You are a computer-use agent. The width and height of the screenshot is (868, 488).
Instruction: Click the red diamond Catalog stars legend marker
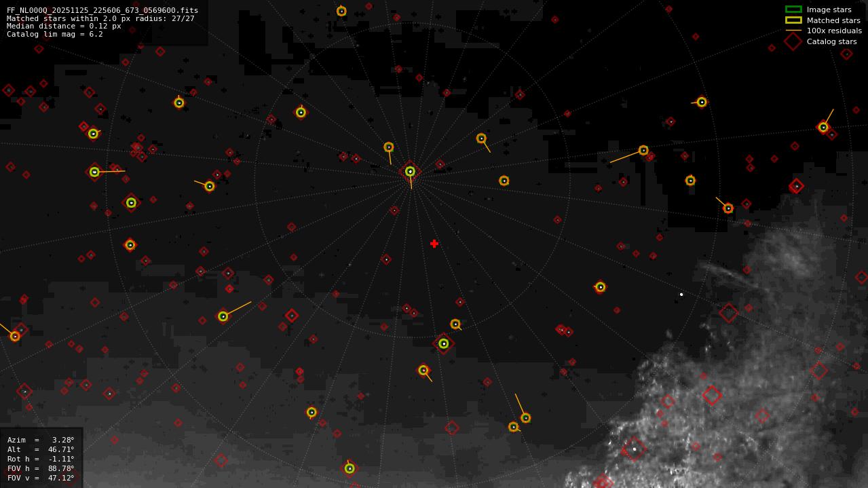coord(793,41)
